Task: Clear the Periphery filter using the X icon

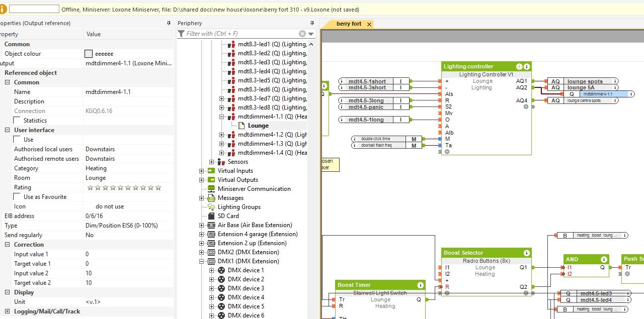Action: 302,34
